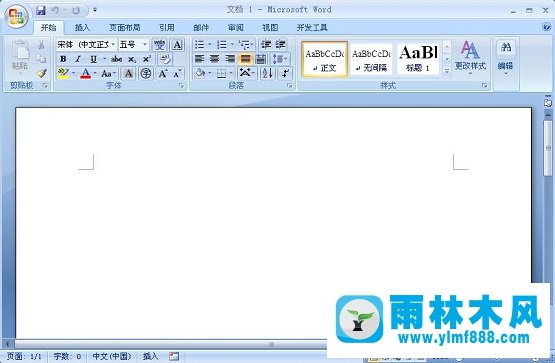Open the 引用 tab

click(166, 28)
